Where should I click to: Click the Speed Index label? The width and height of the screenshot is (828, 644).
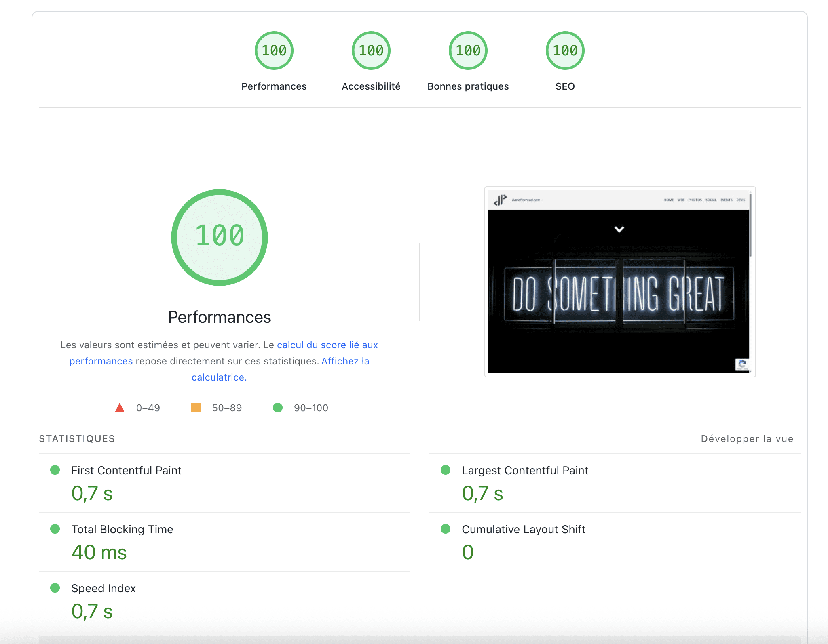click(103, 588)
